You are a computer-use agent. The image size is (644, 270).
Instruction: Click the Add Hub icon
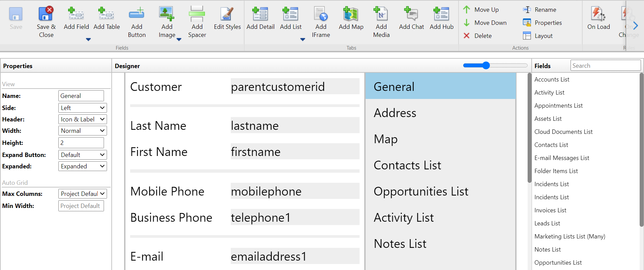click(x=441, y=14)
